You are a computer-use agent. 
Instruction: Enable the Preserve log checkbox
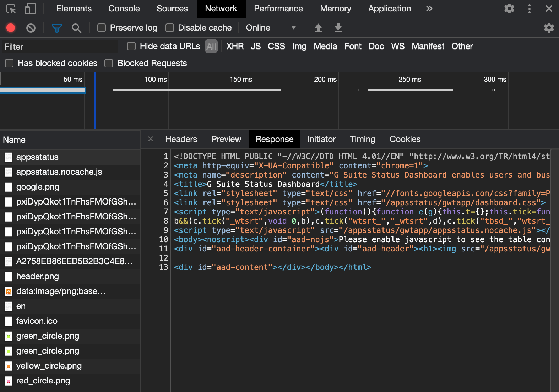click(x=102, y=28)
